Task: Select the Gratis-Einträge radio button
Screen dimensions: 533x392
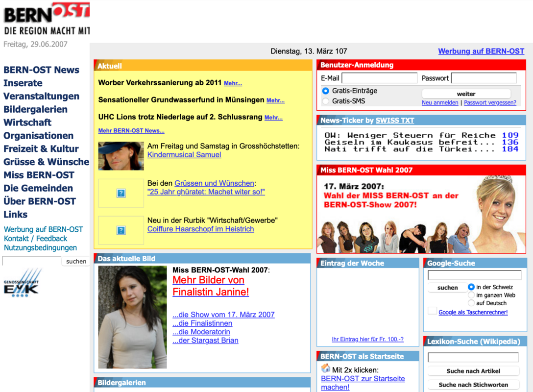Action: pyautogui.click(x=326, y=91)
